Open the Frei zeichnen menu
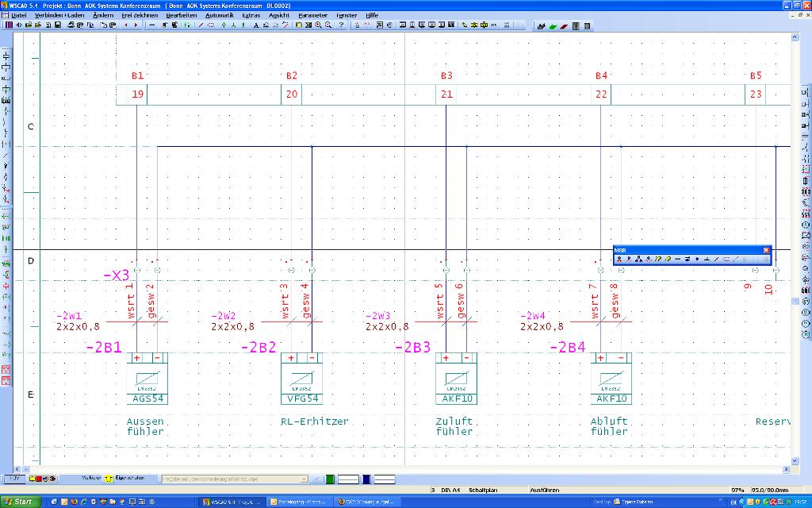This screenshot has height=508, width=812. click(x=140, y=16)
